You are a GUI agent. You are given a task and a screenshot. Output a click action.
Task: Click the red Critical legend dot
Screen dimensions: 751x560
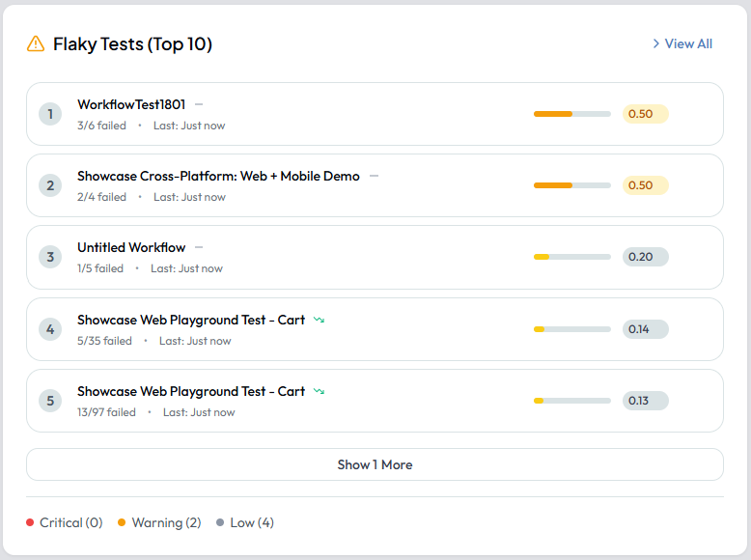(30, 522)
